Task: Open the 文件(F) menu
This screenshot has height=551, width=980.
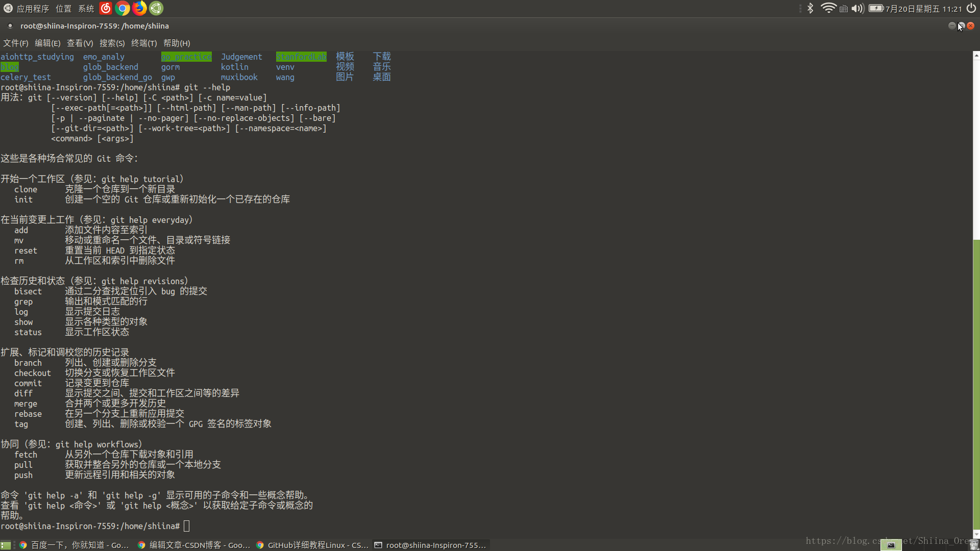Action: [16, 43]
